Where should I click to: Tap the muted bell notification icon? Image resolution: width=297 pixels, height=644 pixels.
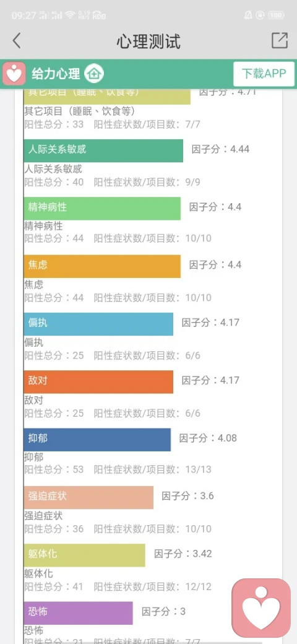248,15
